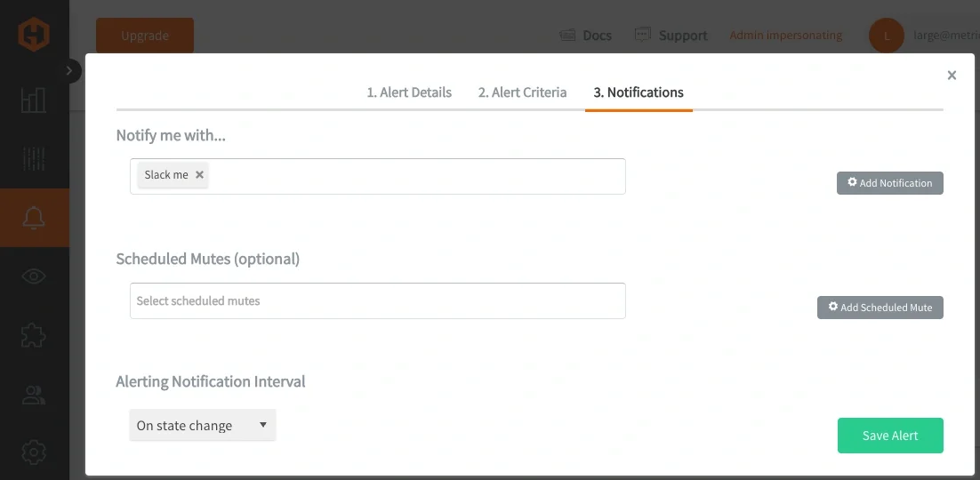Focus the Notify me with input field
The height and width of the screenshot is (480, 980).
coord(377,176)
